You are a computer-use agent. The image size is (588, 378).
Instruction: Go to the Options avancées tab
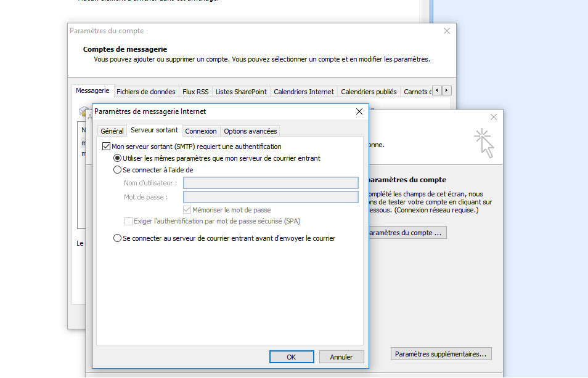[x=250, y=131]
